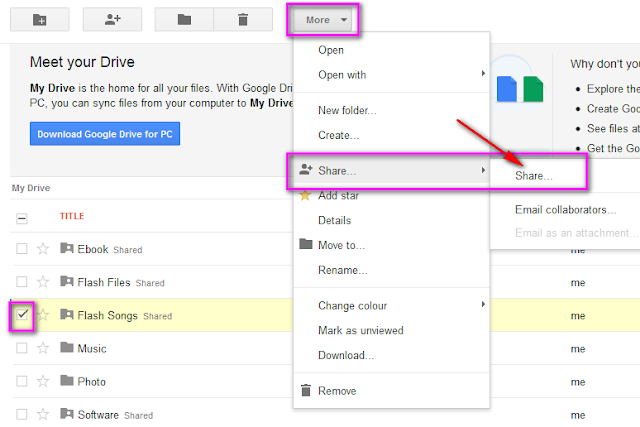Click owner 'me' in Flash Songs row
Screen dimensions: 640x427
578,316
